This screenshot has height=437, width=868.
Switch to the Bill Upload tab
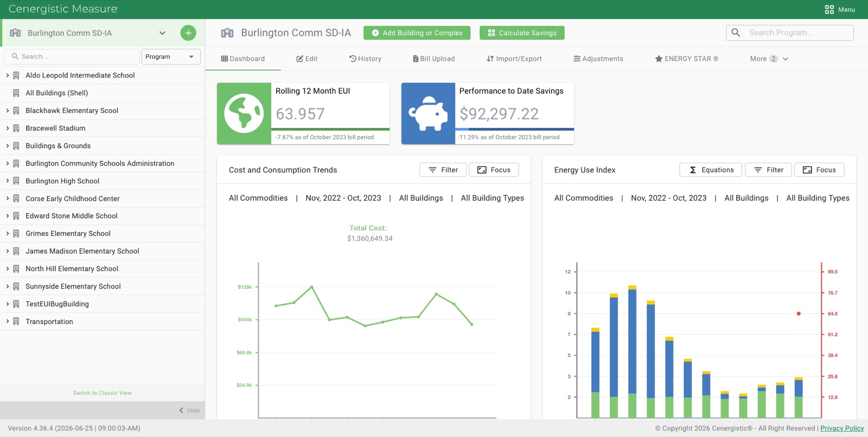pos(433,59)
